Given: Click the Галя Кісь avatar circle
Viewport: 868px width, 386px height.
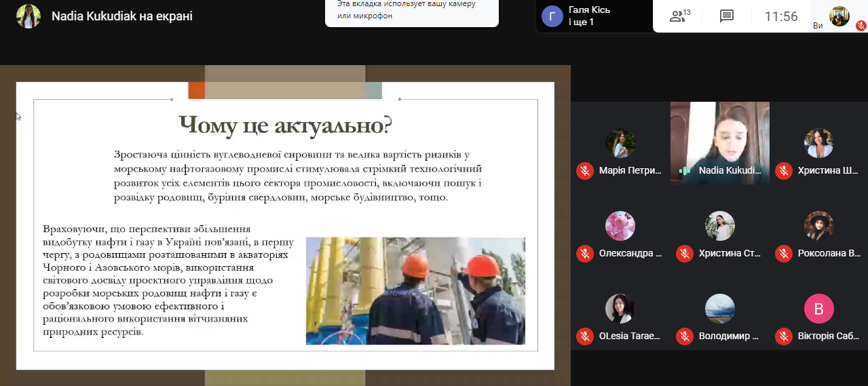Looking at the screenshot, I should (552, 16).
